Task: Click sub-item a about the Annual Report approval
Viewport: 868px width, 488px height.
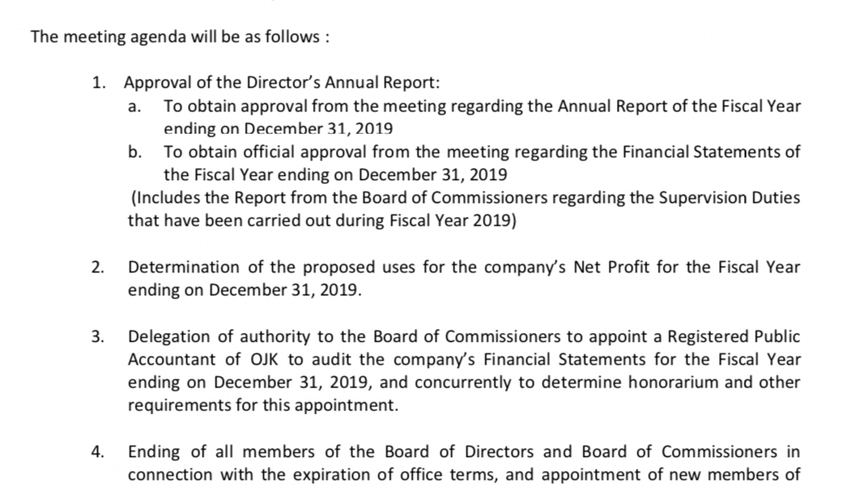Action: coord(482,117)
